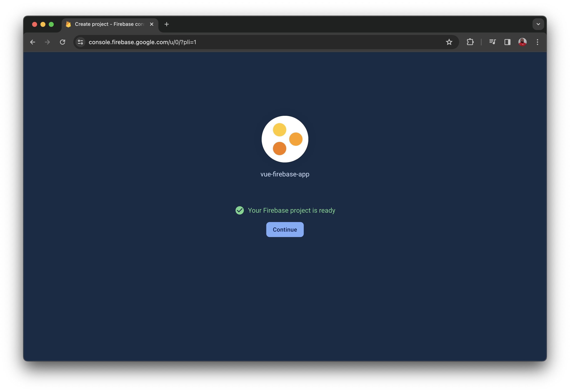Toggle the Chrome side panel
The width and height of the screenshot is (570, 392).
(507, 42)
